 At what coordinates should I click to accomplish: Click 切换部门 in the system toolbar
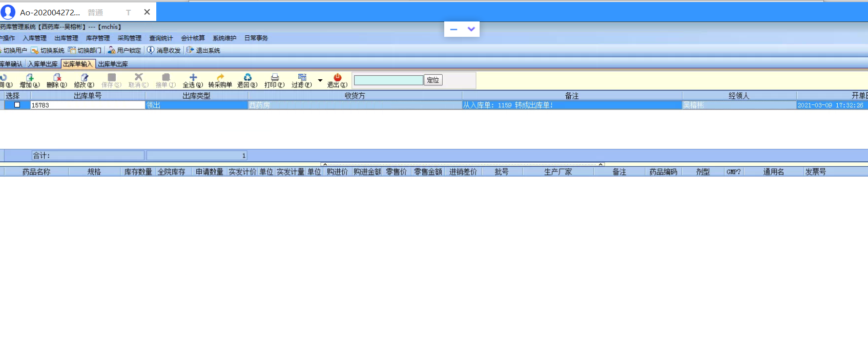point(85,50)
